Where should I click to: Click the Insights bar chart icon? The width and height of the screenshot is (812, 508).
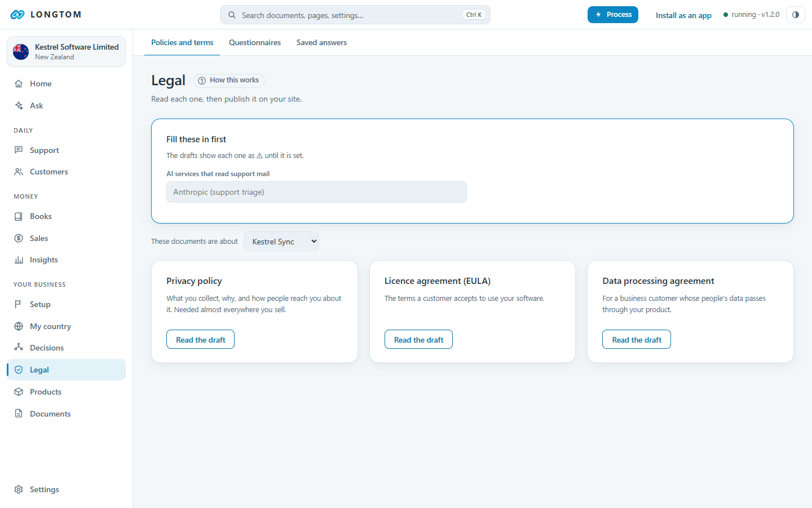coord(19,260)
